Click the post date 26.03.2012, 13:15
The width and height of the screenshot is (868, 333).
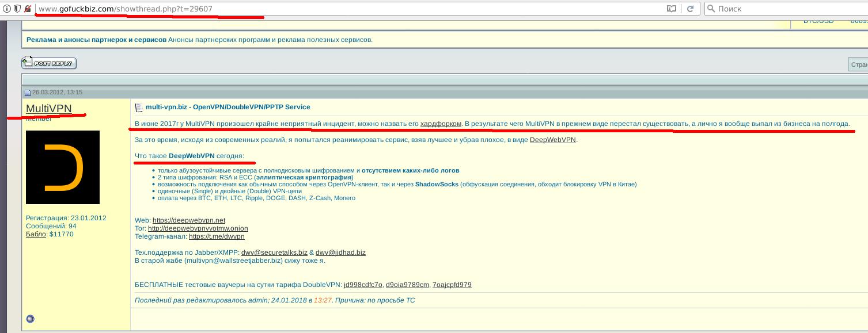point(57,92)
